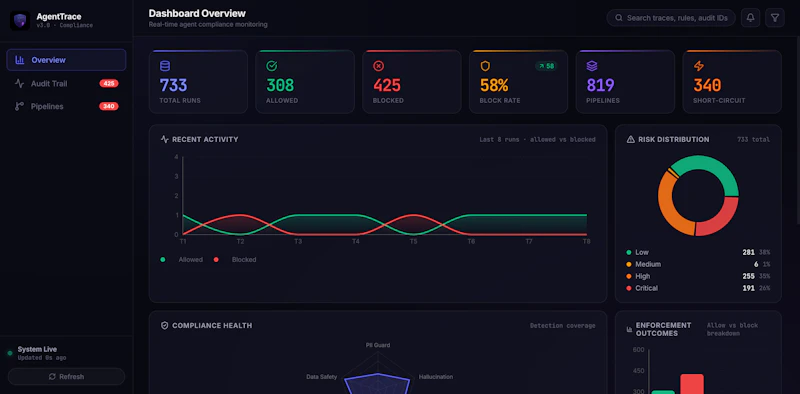800x394 pixels.
Task: Click the Refresh button
Action: click(66, 377)
